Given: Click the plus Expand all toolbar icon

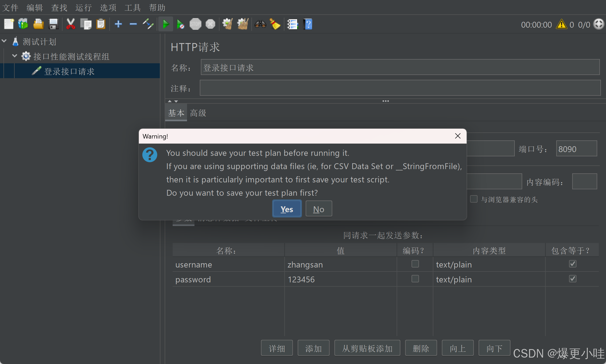Looking at the screenshot, I should pyautogui.click(x=118, y=24).
